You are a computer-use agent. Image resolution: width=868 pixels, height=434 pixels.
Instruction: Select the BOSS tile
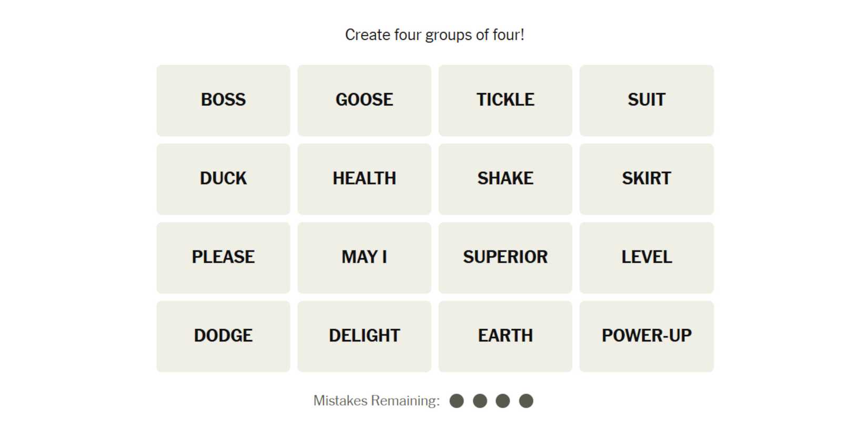[x=223, y=100]
